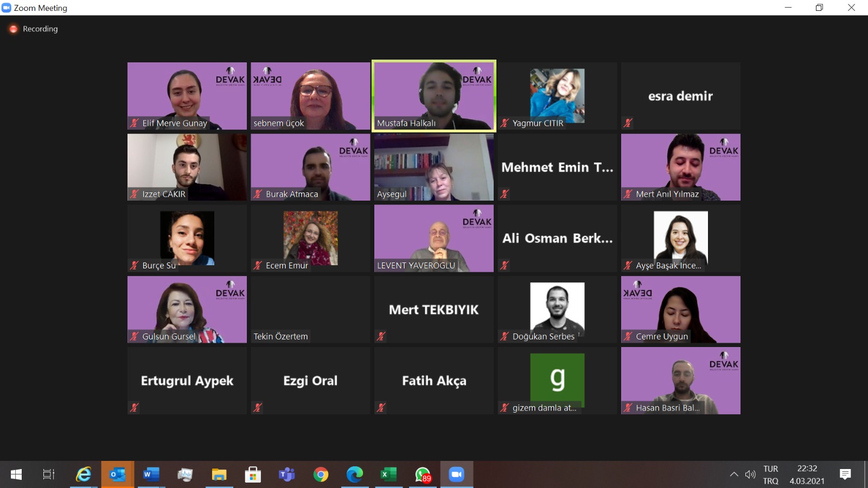Image resolution: width=868 pixels, height=488 pixels.
Task: Select Mustafa Halkalı's highlighted video tile
Action: coord(433,95)
